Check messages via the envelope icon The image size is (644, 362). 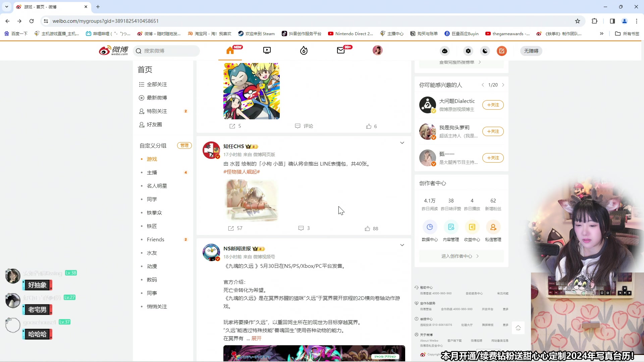click(341, 51)
